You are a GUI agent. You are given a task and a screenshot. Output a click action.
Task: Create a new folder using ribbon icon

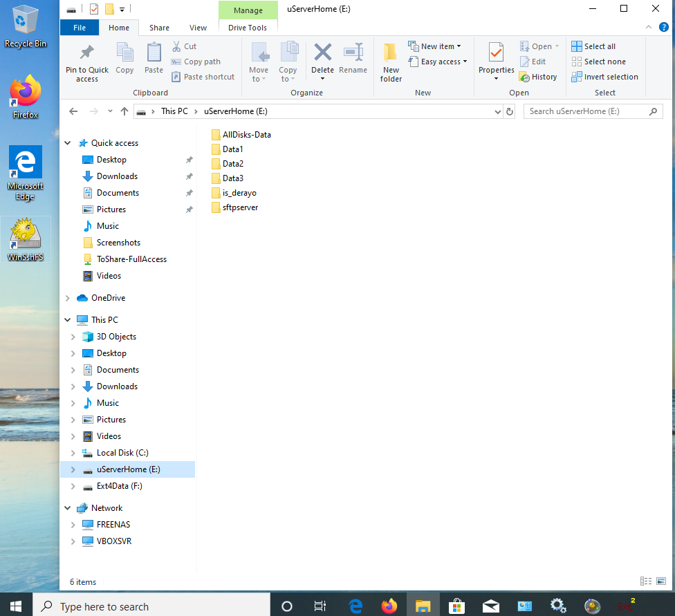click(x=391, y=54)
